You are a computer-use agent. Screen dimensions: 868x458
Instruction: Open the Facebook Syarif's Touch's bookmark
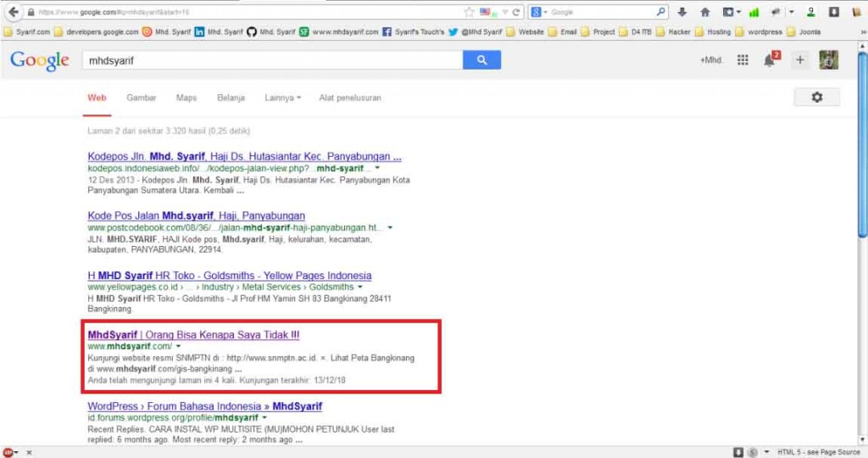click(x=413, y=32)
